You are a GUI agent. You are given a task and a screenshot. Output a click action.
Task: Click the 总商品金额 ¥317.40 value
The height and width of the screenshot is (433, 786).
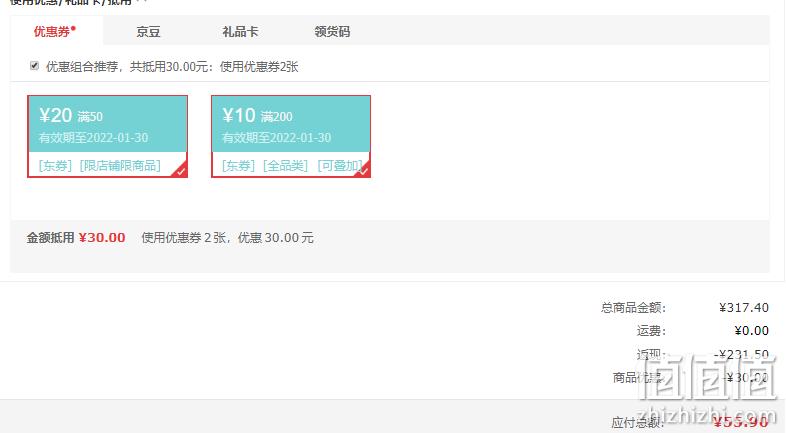[744, 307]
